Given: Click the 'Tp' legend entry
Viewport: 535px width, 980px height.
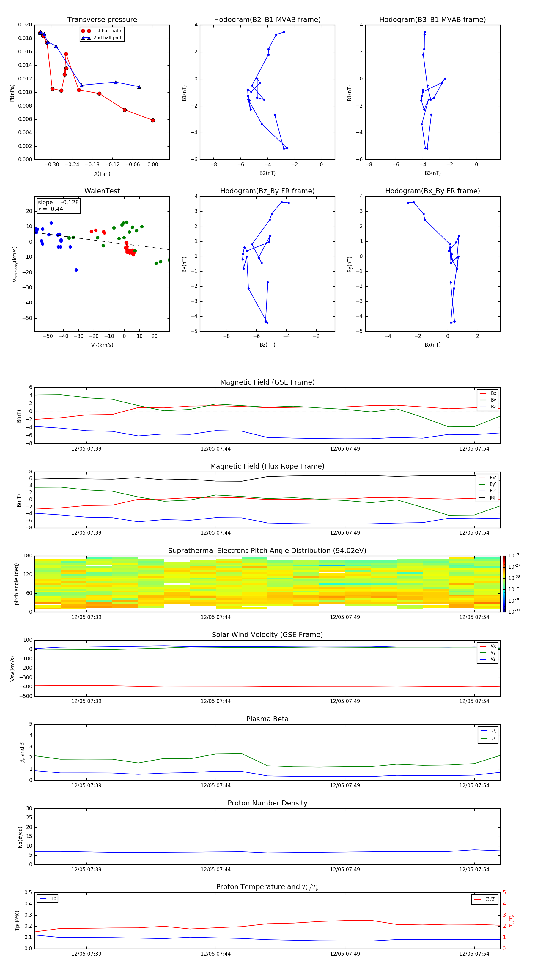Looking at the screenshot, I should coord(48,899).
